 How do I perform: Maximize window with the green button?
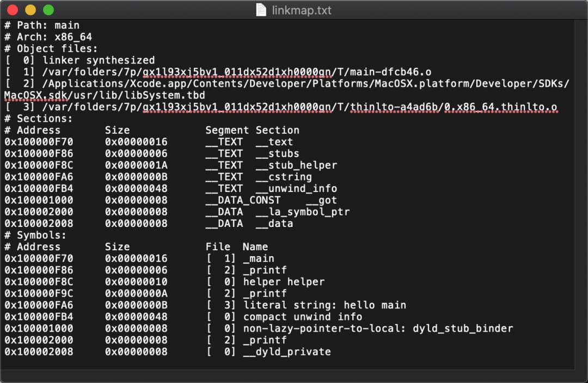48,10
